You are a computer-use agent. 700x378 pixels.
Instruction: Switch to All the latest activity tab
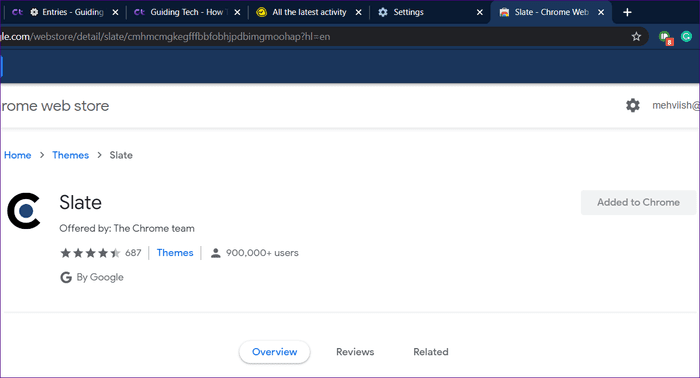pyautogui.click(x=308, y=12)
